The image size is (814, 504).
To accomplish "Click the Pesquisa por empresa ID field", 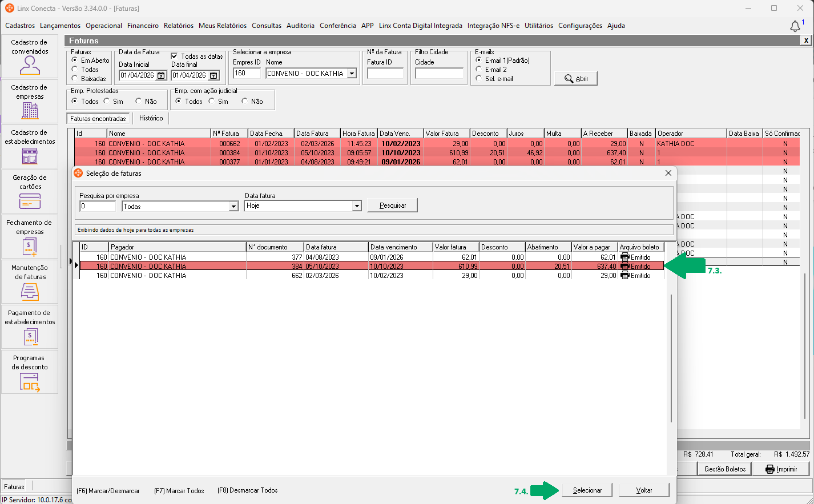I will [x=98, y=206].
